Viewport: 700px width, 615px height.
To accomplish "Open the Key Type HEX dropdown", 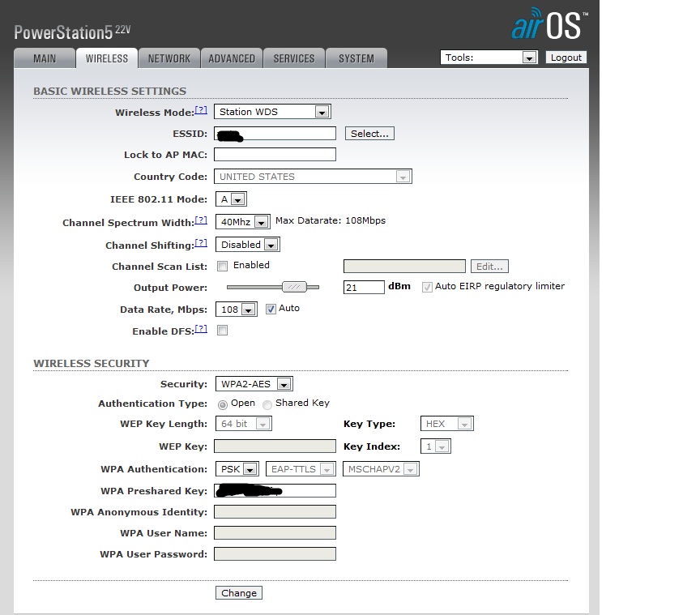I will (447, 424).
